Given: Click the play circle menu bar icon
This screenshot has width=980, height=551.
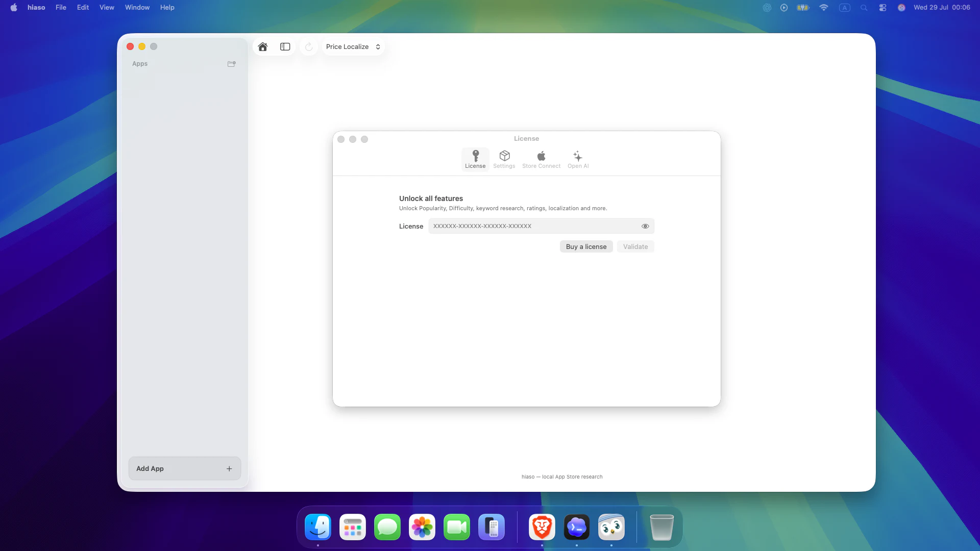Looking at the screenshot, I should point(784,8).
